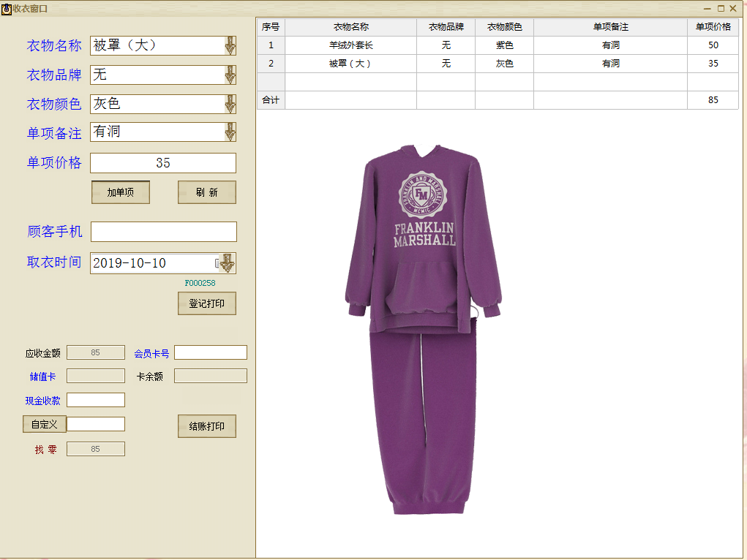Screen dimensions: 747x560
Task: Close the 收衣窗口 window
Action: pos(734,9)
